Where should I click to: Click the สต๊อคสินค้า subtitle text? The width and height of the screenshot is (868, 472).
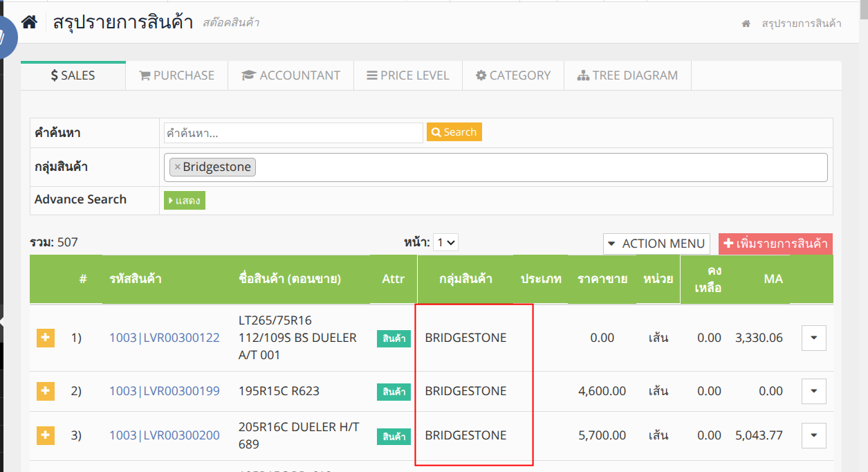click(x=231, y=23)
